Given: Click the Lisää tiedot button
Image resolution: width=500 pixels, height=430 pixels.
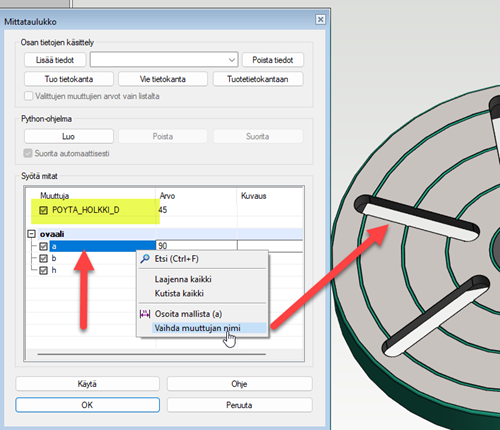Looking at the screenshot, I should [55, 60].
